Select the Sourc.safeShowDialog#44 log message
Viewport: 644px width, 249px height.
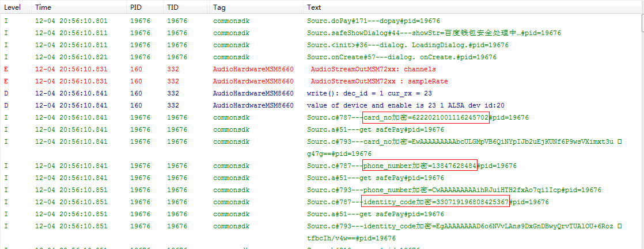pyautogui.click(x=434, y=33)
